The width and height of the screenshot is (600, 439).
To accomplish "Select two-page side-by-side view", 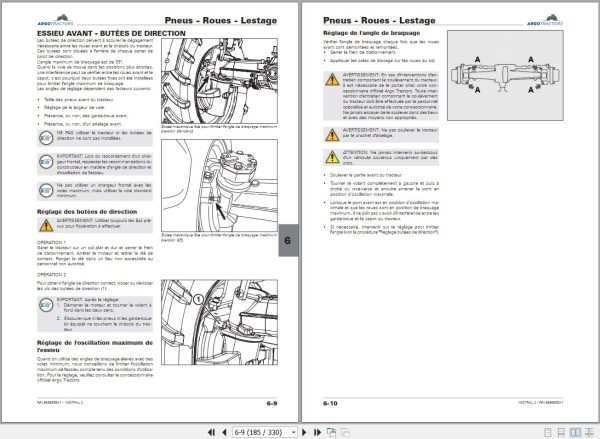I will 575,432.
